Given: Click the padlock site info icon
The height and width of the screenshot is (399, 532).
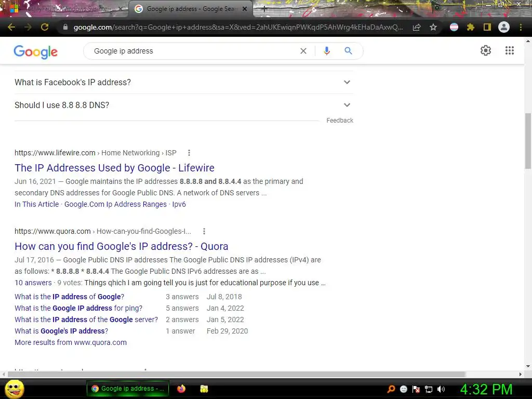Looking at the screenshot, I should [65, 27].
